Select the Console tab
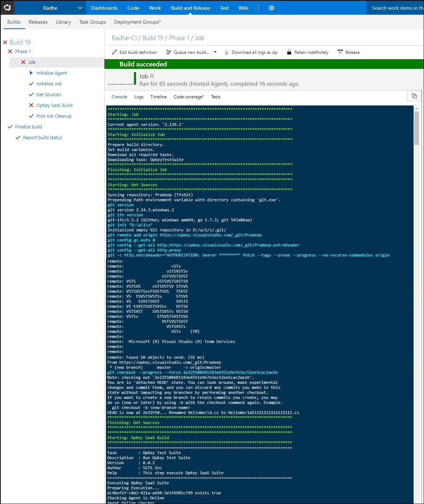Viewport: 424px width, 504px height. (x=119, y=97)
